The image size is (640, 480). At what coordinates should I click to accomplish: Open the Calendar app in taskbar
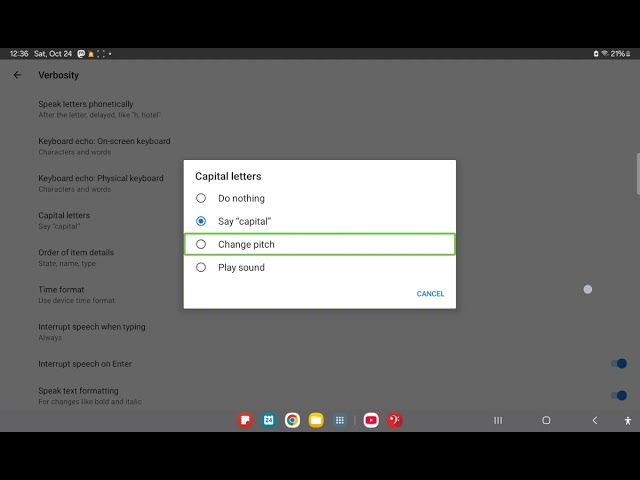[x=269, y=420]
